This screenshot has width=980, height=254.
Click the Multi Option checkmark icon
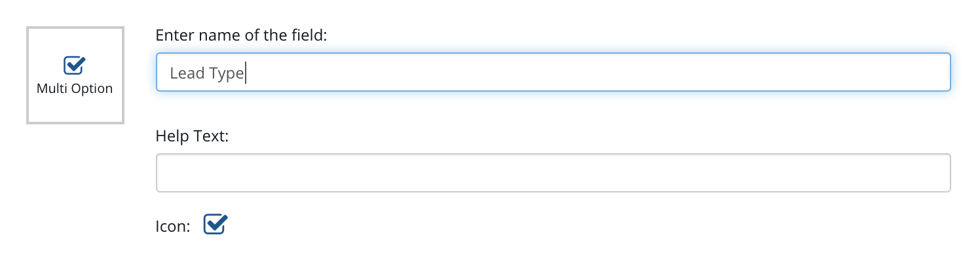pos(75,65)
